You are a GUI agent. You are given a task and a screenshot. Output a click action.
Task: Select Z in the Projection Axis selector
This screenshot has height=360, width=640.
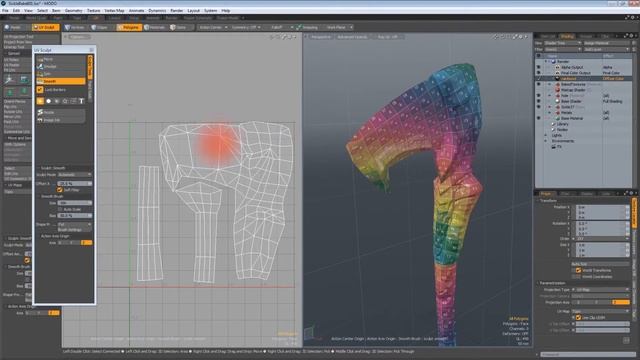tap(621, 302)
